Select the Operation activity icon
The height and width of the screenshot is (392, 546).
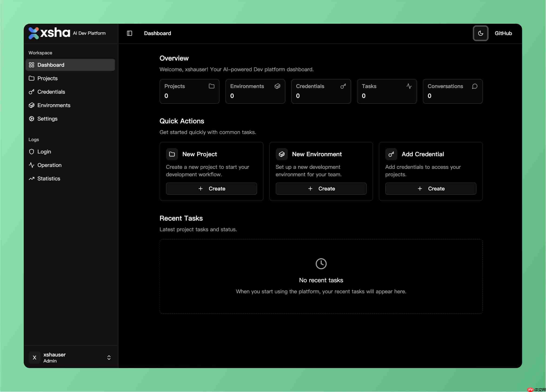pyautogui.click(x=32, y=165)
